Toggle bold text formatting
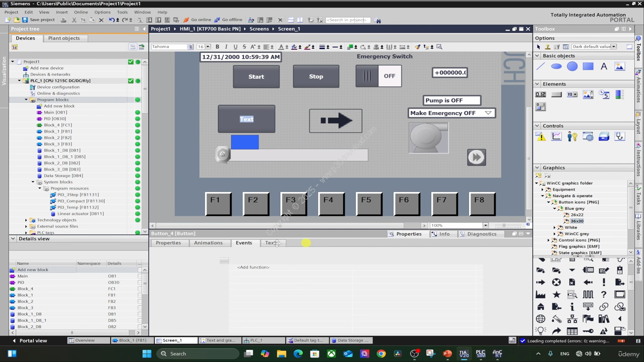The width and height of the screenshot is (644, 362). pyautogui.click(x=217, y=47)
